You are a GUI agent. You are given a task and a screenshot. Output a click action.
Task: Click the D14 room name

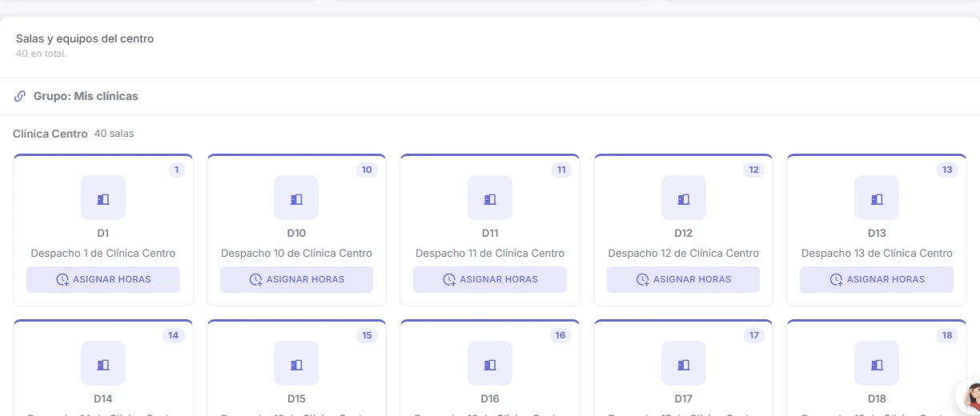tap(103, 399)
